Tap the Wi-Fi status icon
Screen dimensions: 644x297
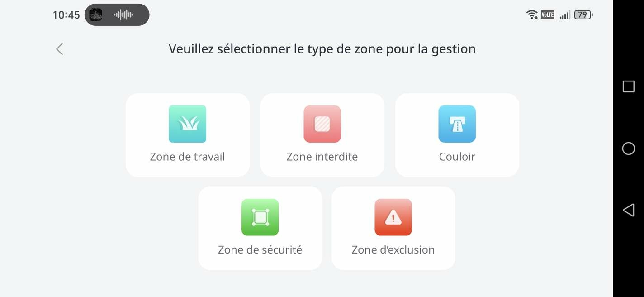coord(532,15)
